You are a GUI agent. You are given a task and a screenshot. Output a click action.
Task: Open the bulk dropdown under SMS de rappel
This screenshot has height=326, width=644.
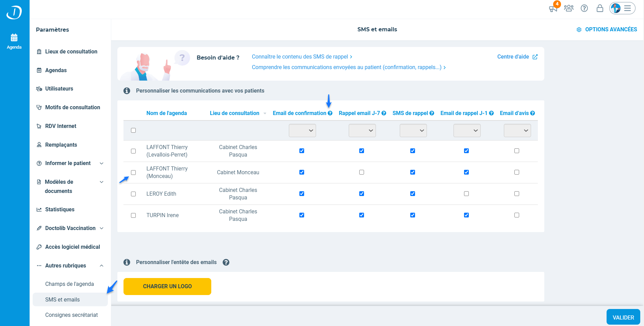[413, 130]
